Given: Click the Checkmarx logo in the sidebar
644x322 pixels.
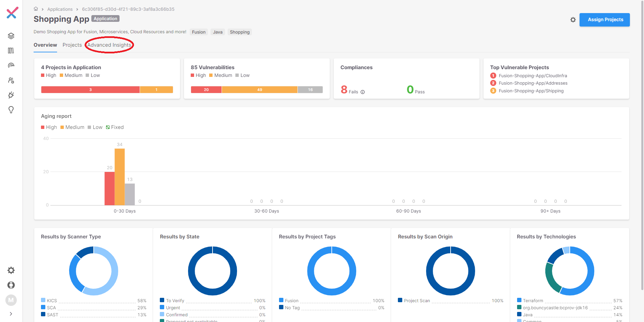Looking at the screenshot, I should pyautogui.click(x=12, y=13).
